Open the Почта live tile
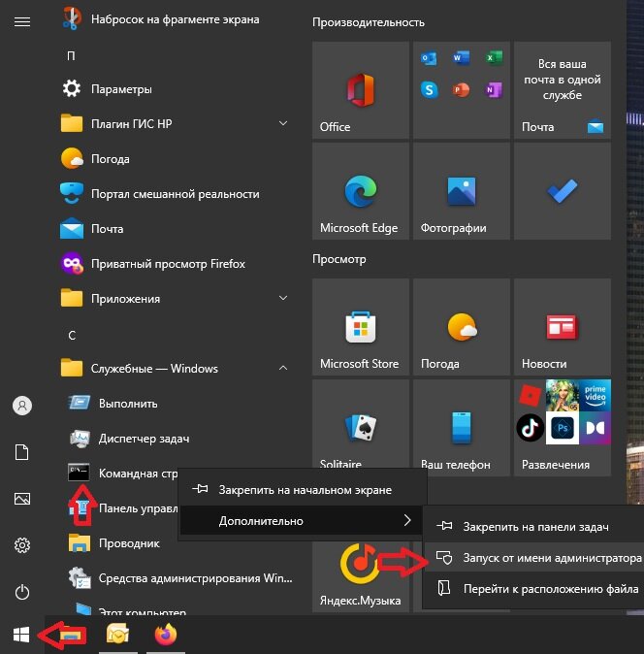The image size is (644, 654). [x=563, y=89]
